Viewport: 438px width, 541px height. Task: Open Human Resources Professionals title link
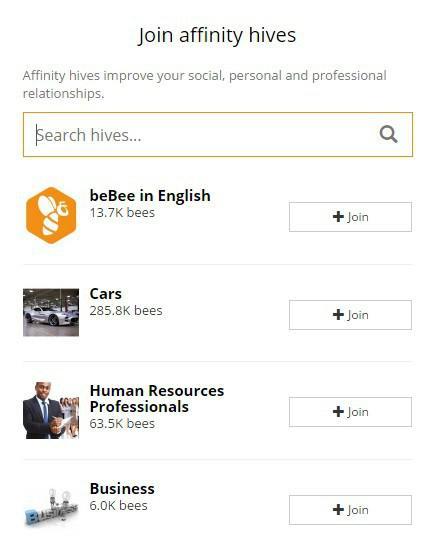pyautogui.click(x=157, y=399)
